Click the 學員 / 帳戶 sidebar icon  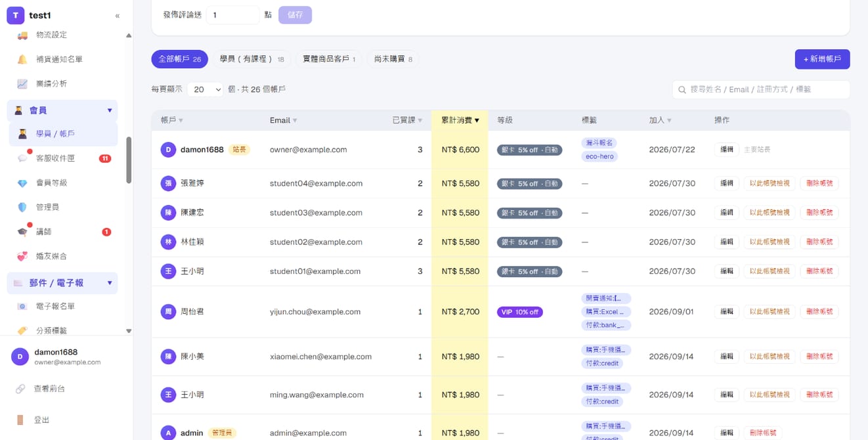coord(22,133)
